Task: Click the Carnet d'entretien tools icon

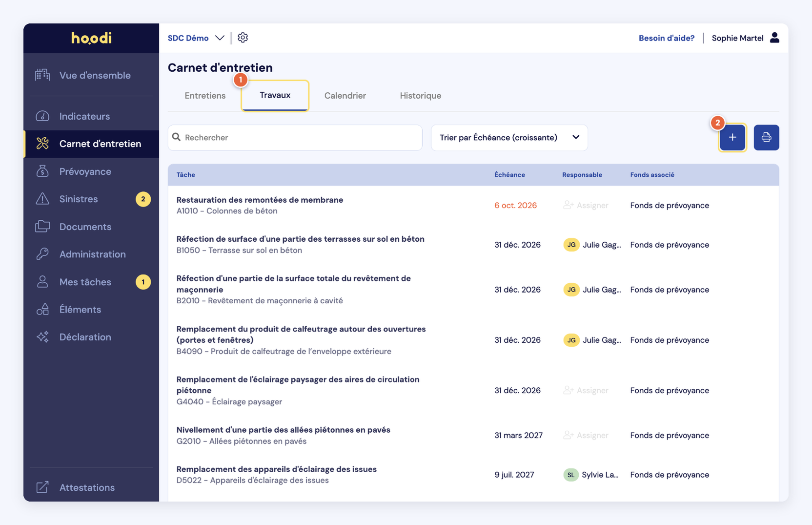Action: pos(42,144)
